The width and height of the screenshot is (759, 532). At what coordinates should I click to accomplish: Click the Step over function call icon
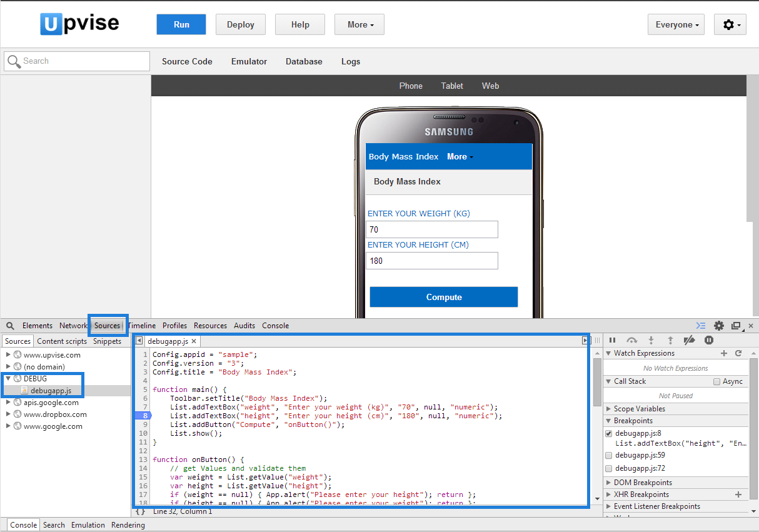(632, 340)
